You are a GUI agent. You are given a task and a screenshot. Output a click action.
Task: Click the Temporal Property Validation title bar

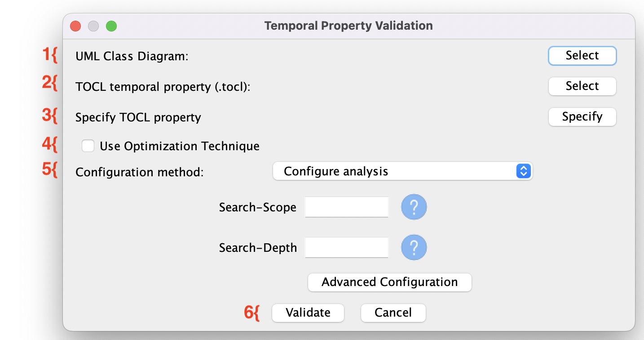[x=348, y=26]
